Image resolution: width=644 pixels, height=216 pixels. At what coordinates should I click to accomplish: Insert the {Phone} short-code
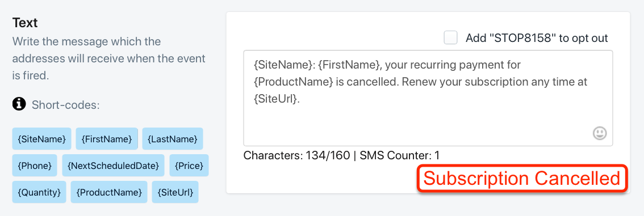[35, 166]
